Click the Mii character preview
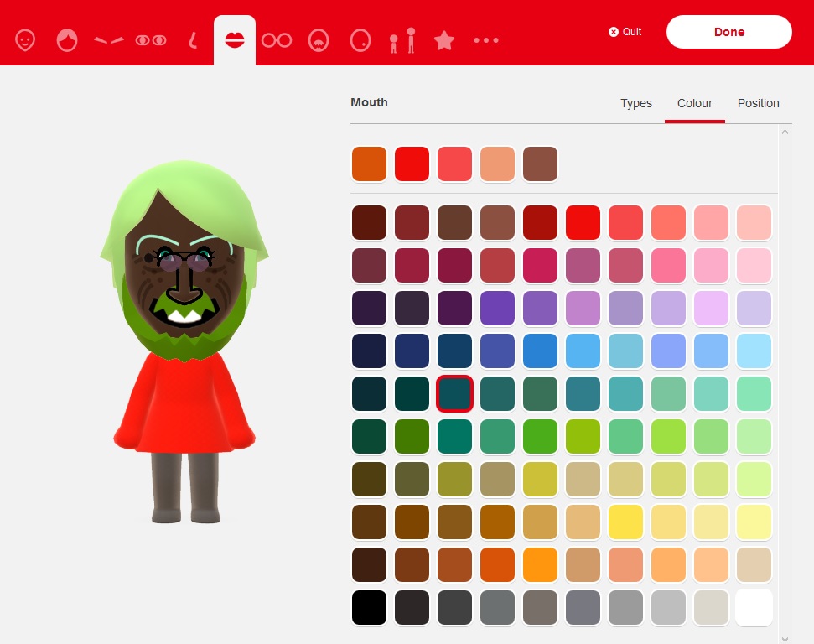Viewport: 814px width, 644px height. click(184, 342)
